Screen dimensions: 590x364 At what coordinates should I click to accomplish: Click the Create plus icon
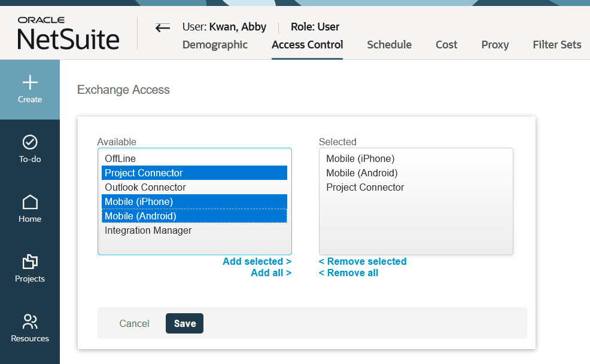(x=30, y=82)
